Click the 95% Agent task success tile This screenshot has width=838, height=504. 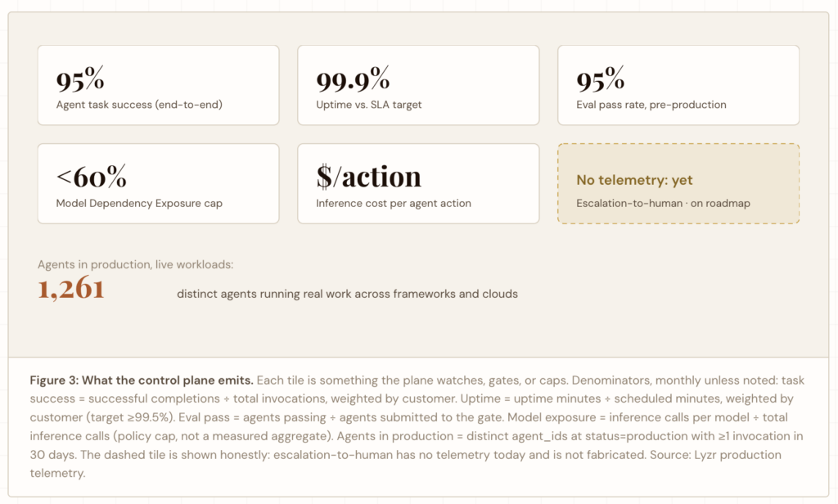(158, 86)
